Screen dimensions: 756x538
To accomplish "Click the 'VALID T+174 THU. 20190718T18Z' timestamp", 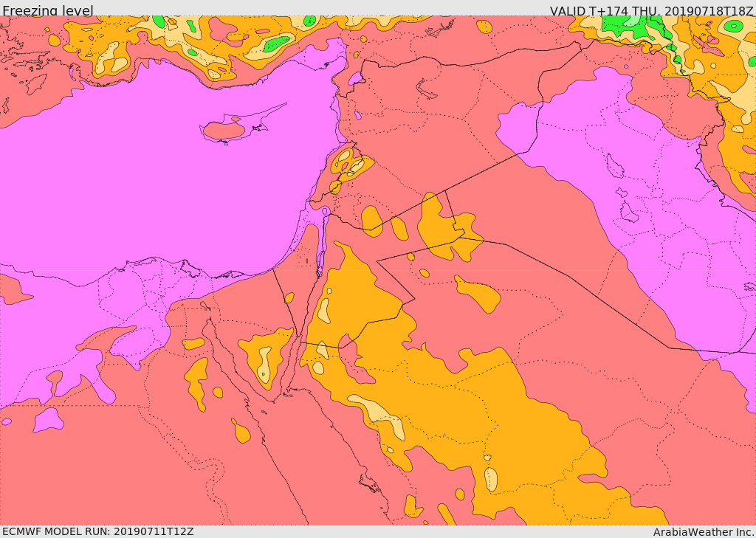I will pos(651,10).
